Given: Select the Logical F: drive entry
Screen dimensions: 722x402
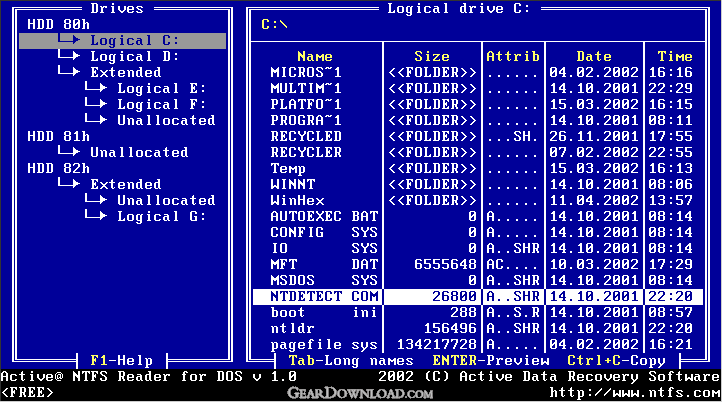Looking at the screenshot, I should [x=161, y=104].
